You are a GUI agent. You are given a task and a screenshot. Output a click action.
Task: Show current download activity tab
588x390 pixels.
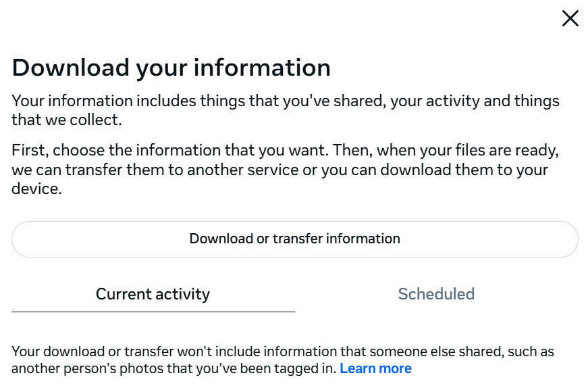[153, 294]
